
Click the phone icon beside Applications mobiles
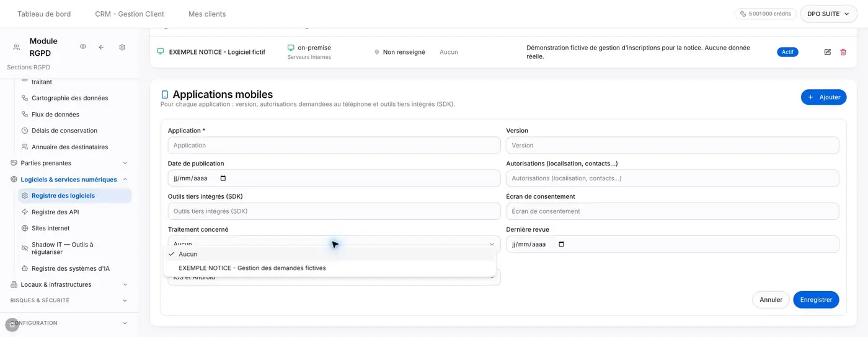(x=164, y=95)
